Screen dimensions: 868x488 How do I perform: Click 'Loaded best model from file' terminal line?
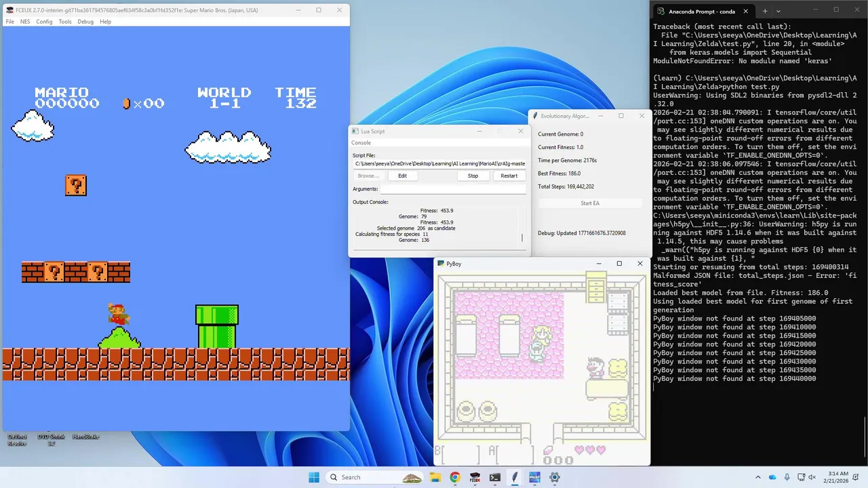click(741, 293)
